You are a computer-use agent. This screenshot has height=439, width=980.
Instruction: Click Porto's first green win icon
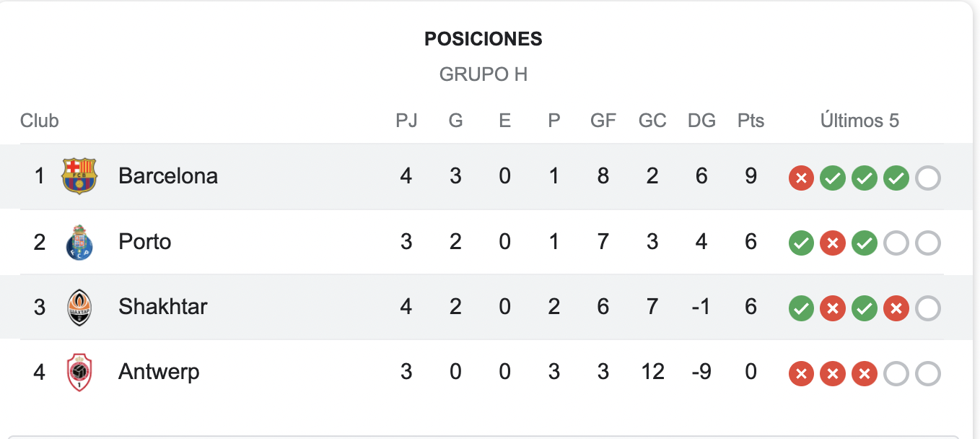(801, 243)
